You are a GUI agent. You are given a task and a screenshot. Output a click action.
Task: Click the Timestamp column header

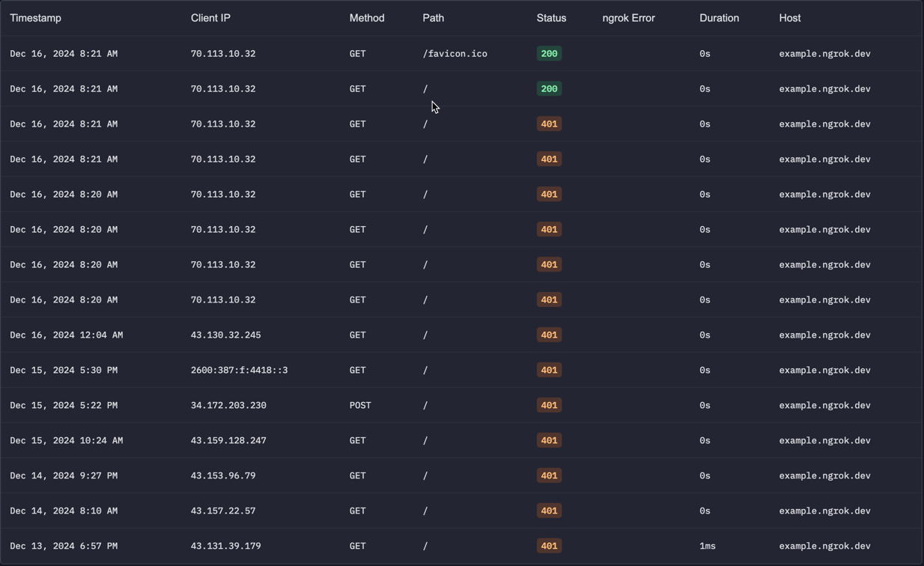click(35, 18)
